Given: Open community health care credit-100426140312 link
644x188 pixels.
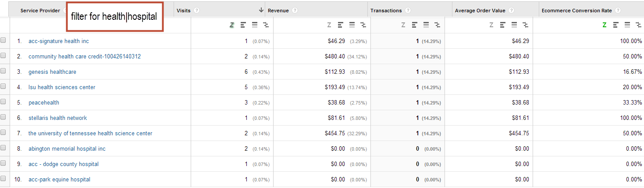Looking at the screenshot, I should point(85,56).
